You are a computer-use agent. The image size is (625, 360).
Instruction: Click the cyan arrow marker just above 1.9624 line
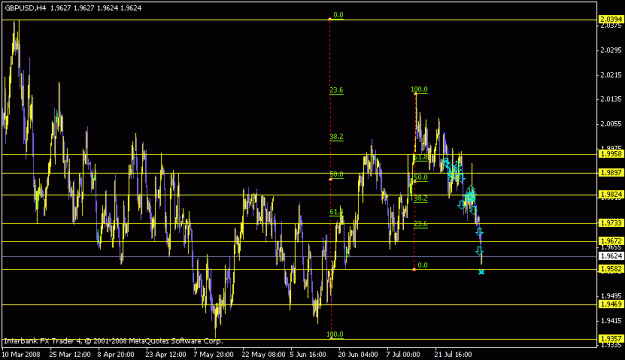point(480,250)
